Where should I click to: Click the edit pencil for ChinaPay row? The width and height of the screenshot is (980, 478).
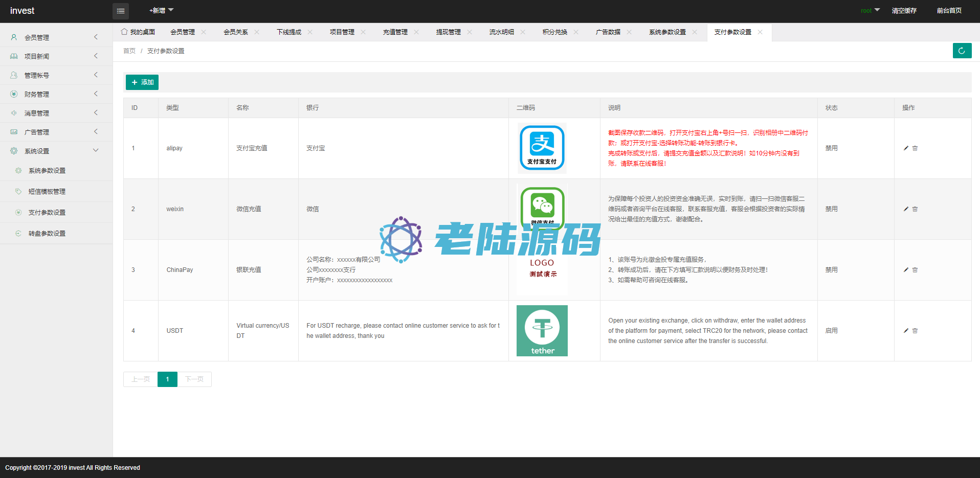906,270
